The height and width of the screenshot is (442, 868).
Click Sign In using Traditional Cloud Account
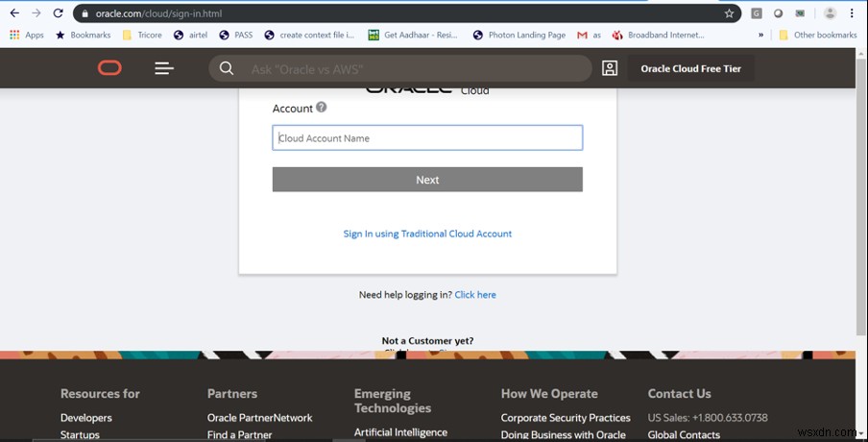(x=427, y=233)
